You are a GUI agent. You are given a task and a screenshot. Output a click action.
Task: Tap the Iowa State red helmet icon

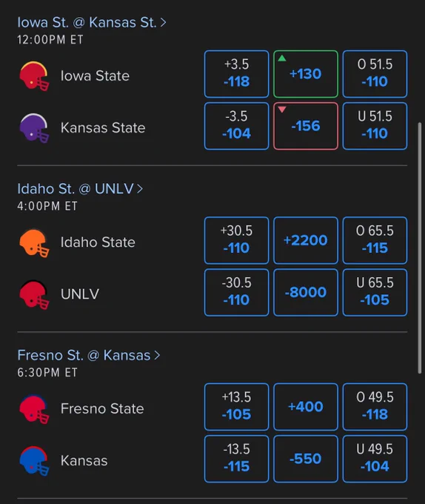34,76
